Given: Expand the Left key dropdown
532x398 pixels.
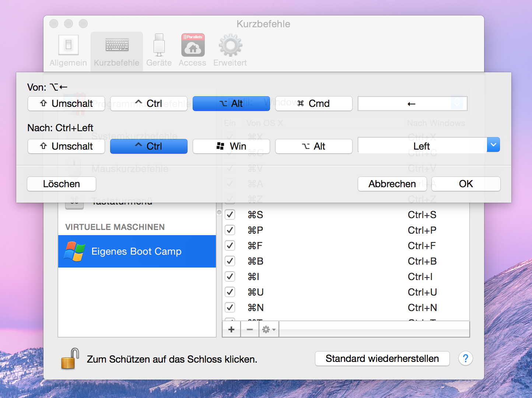Looking at the screenshot, I should [x=493, y=145].
